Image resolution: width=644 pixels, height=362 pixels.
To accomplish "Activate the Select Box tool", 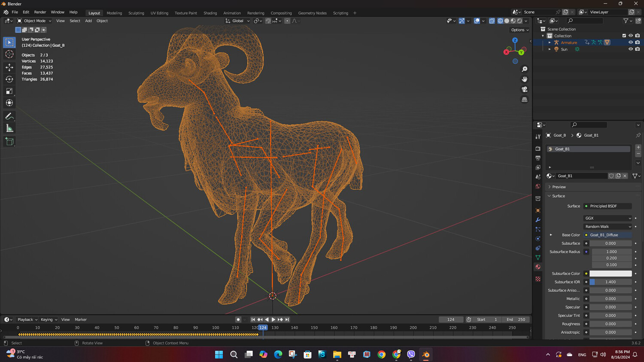I will click(x=9, y=42).
